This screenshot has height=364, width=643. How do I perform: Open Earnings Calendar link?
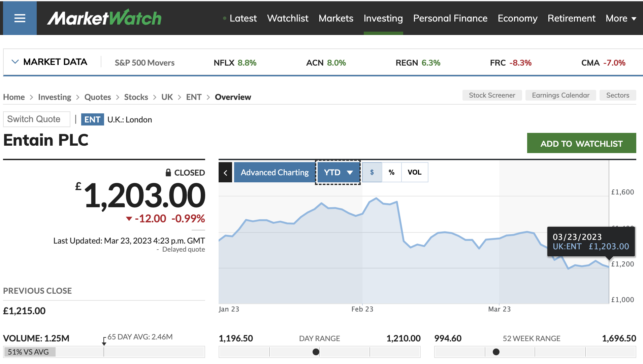point(560,95)
